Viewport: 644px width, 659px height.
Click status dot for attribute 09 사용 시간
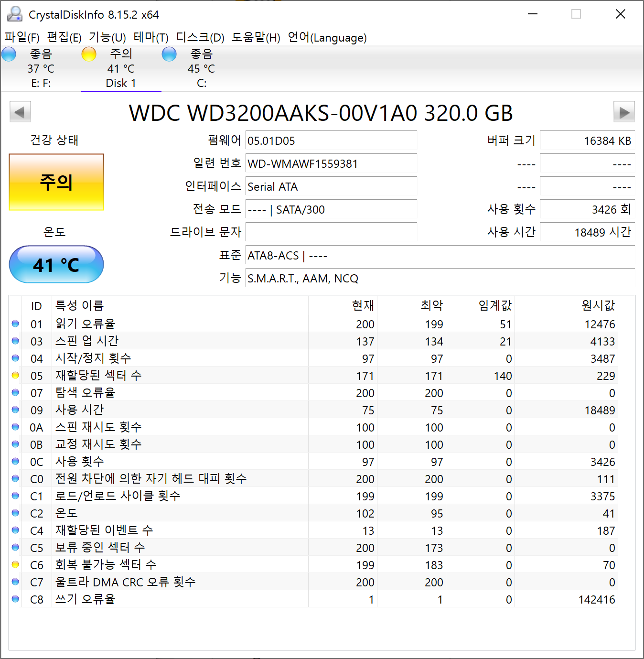pos(15,410)
